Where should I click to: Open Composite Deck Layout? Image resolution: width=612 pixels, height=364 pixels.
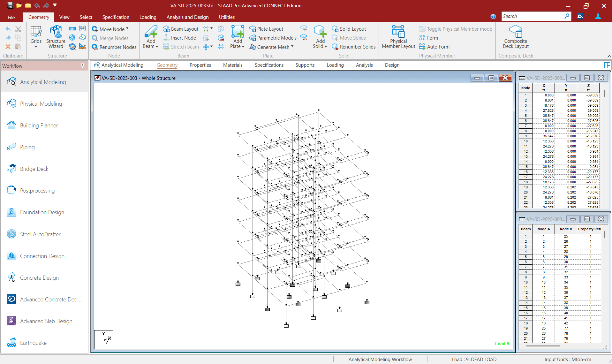516,37
